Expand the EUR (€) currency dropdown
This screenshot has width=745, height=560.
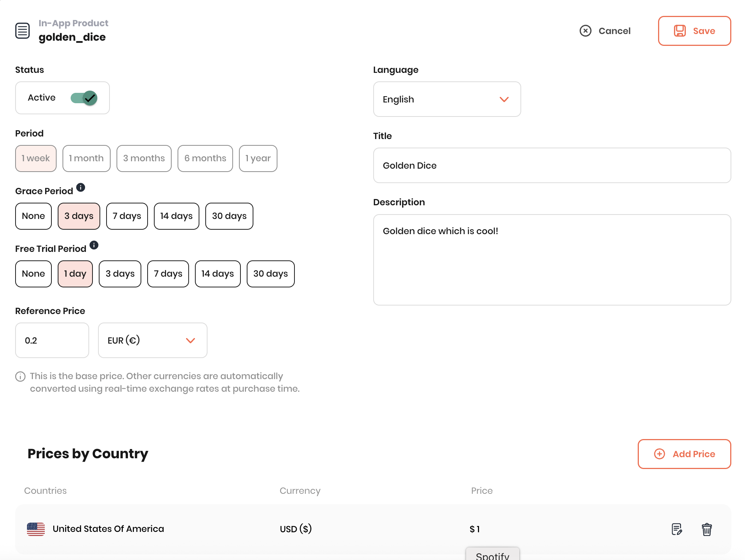click(x=152, y=340)
